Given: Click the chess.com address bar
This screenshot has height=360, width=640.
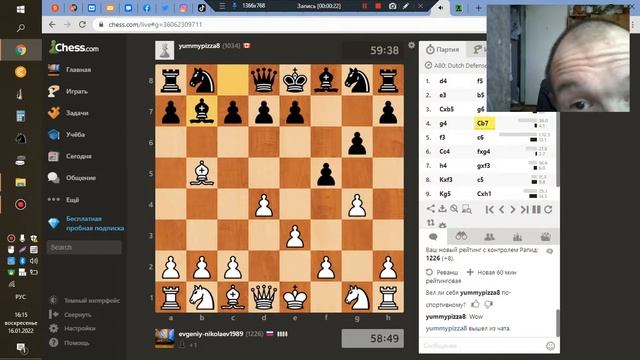Looking at the screenshot, I should [286, 24].
